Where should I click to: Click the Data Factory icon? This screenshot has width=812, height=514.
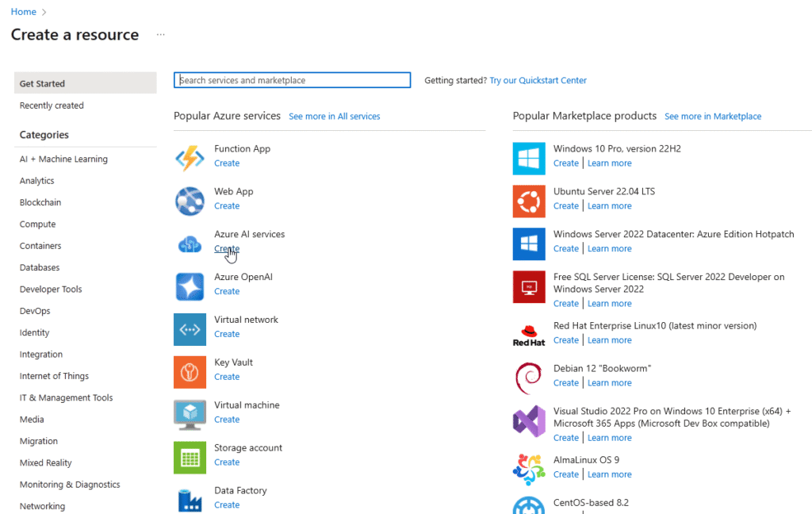[190, 500]
